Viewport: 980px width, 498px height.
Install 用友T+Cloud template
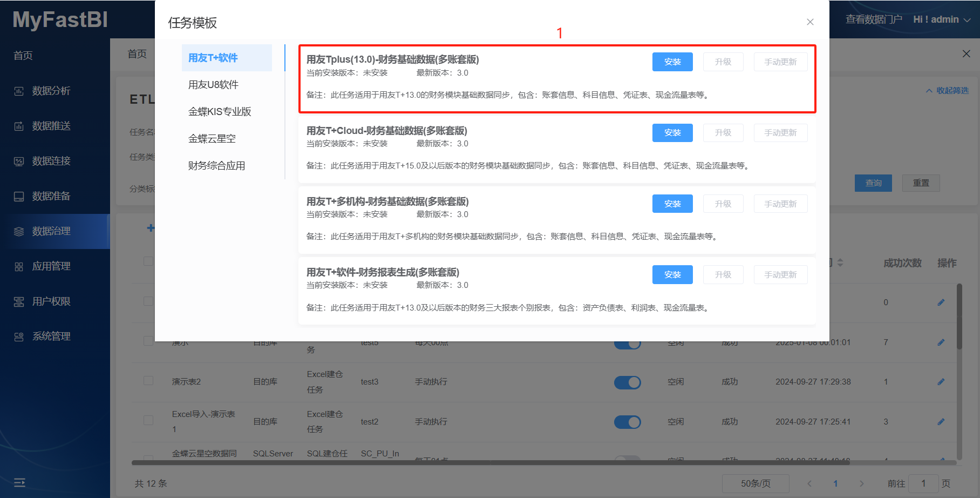click(672, 133)
